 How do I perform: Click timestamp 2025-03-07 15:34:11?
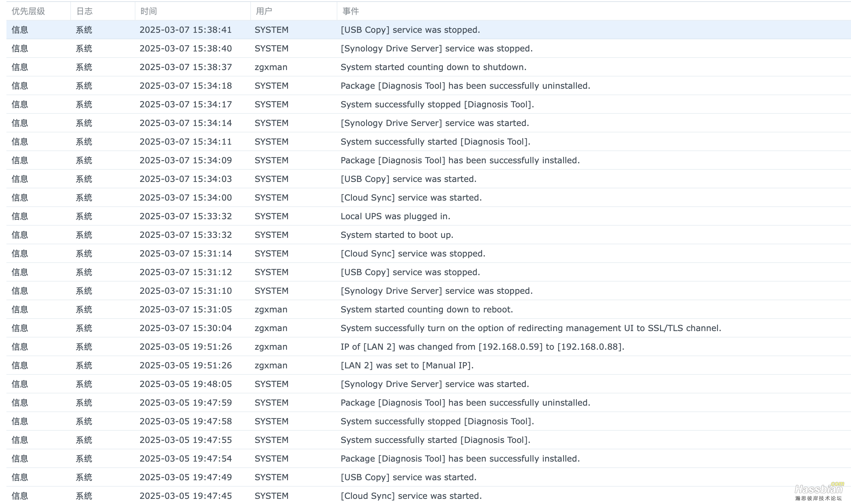click(x=185, y=142)
